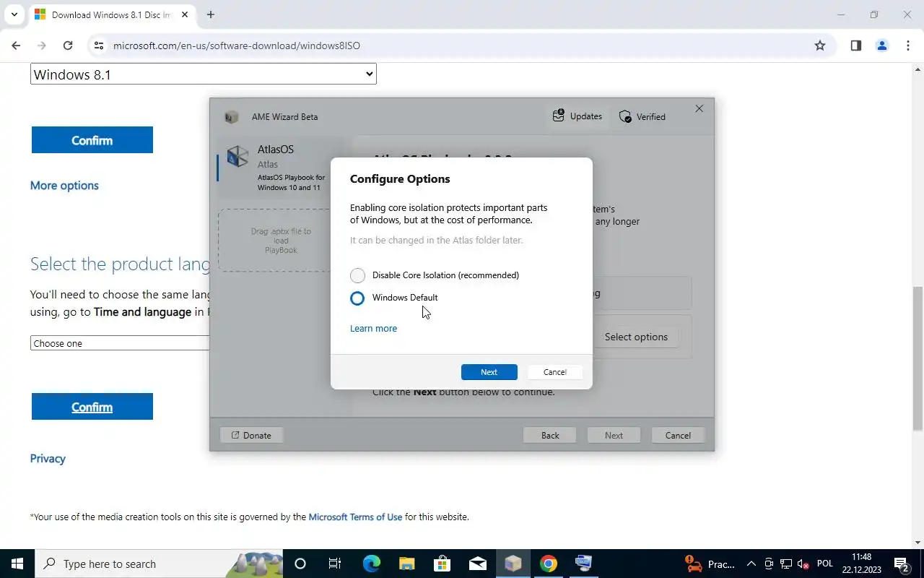Select the Download Windows 8.1 Disc Image tab

pos(113,14)
